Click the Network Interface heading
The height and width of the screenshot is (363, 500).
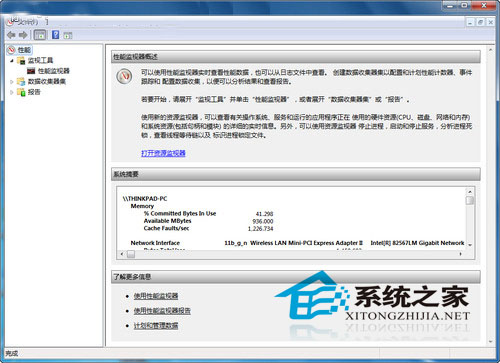(155, 243)
